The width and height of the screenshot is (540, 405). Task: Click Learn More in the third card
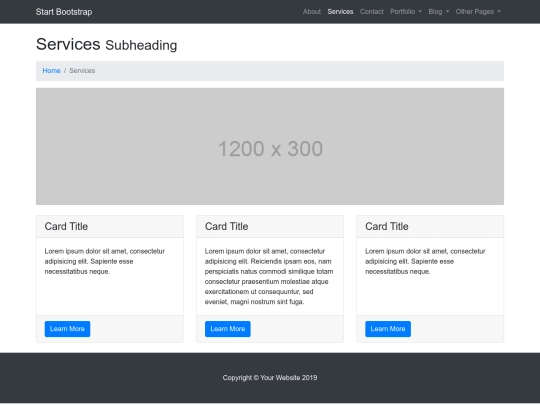(x=388, y=329)
